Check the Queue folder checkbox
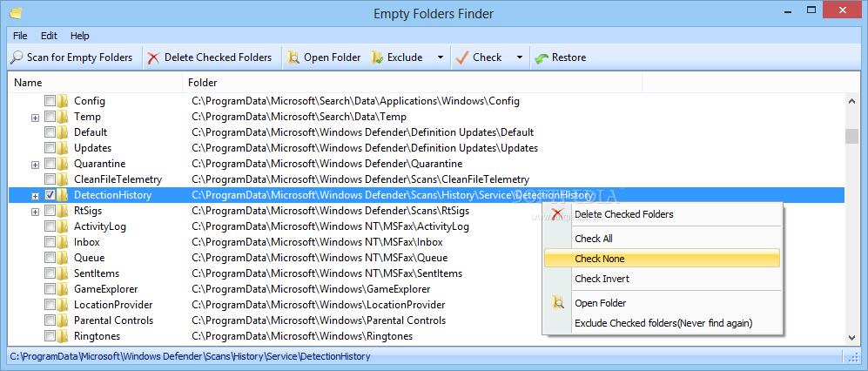The height and width of the screenshot is (371, 868). [x=50, y=258]
